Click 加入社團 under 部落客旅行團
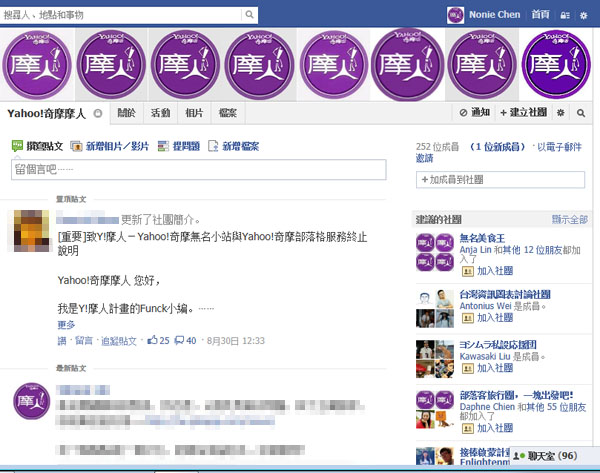This screenshot has height=473, width=600. pyautogui.click(x=495, y=428)
